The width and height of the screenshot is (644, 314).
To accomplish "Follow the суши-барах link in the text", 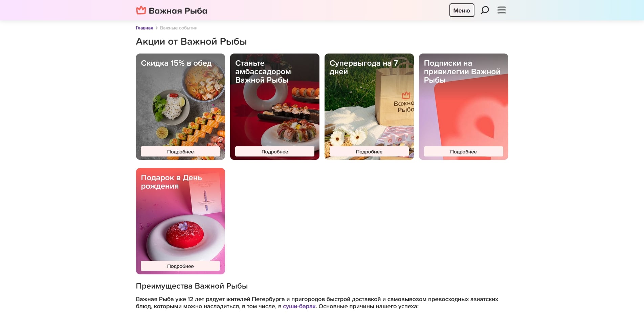I will point(299,306).
